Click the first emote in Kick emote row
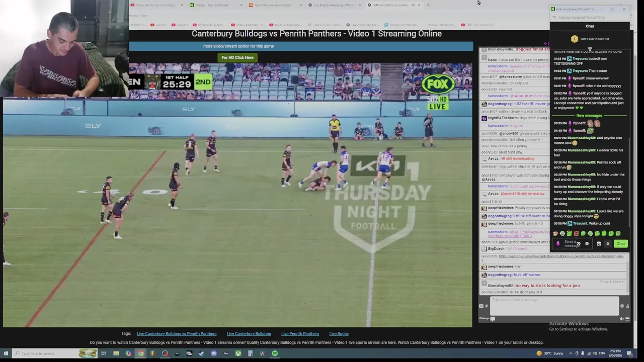 (555, 233)
